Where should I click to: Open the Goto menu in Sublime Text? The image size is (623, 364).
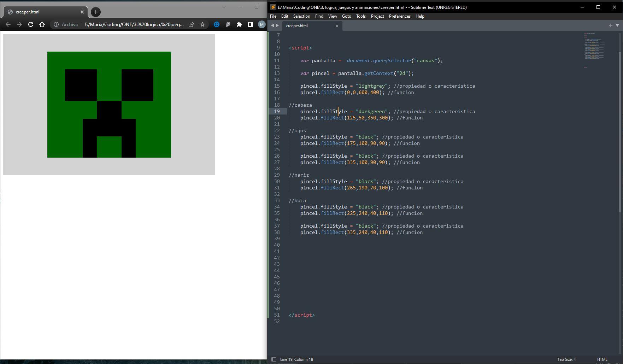pos(346,16)
